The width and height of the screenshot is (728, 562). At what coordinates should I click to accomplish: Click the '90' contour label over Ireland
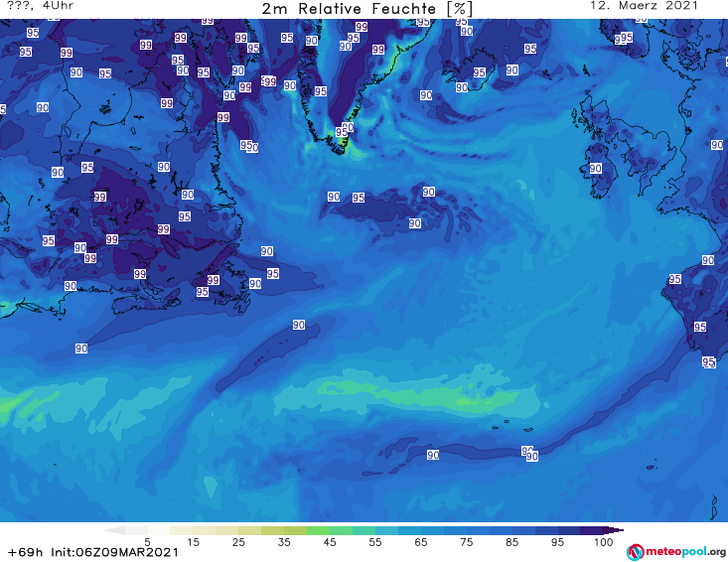pos(595,168)
